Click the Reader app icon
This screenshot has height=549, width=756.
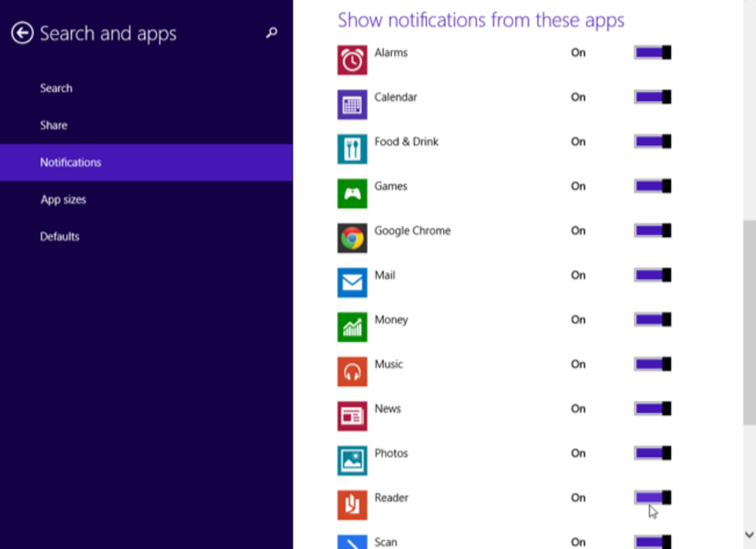(352, 505)
